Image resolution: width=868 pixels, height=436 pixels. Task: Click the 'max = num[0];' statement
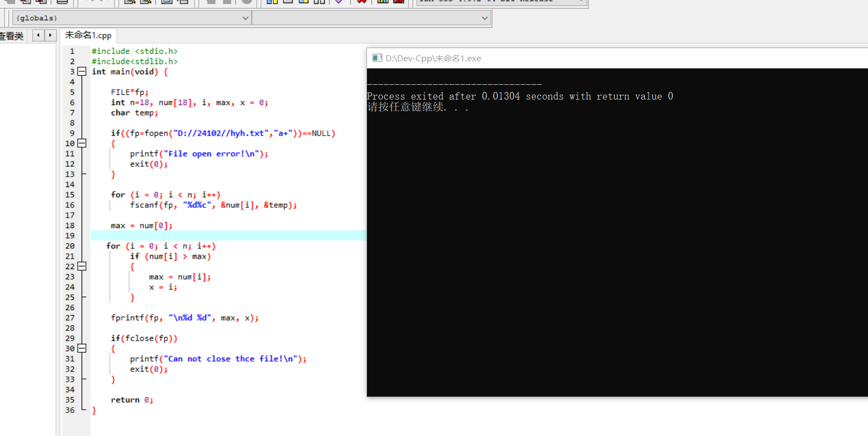point(142,225)
